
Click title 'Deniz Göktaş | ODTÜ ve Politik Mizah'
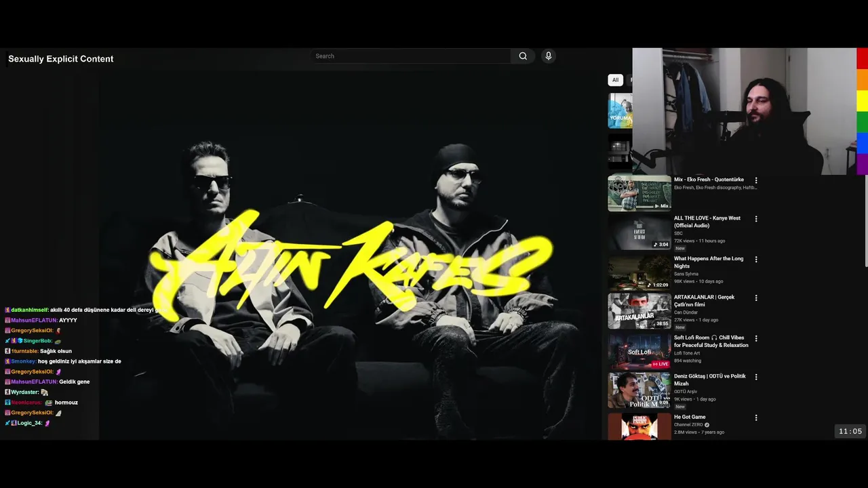click(710, 380)
